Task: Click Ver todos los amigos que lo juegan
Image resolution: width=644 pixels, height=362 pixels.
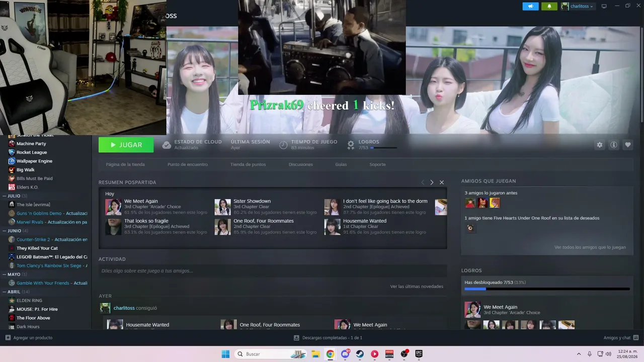Action: [x=590, y=247]
